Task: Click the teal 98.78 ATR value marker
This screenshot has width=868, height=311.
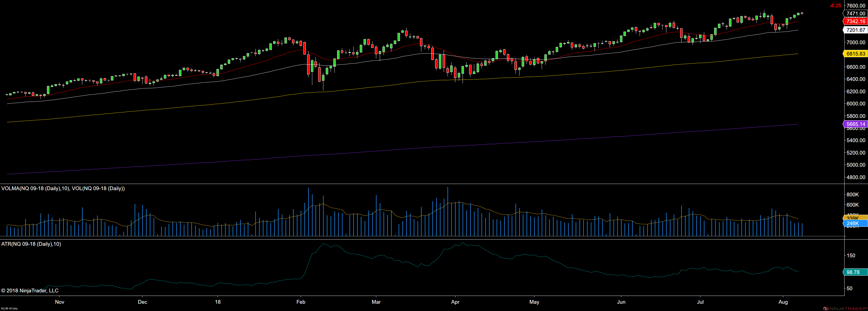Action: [856, 272]
